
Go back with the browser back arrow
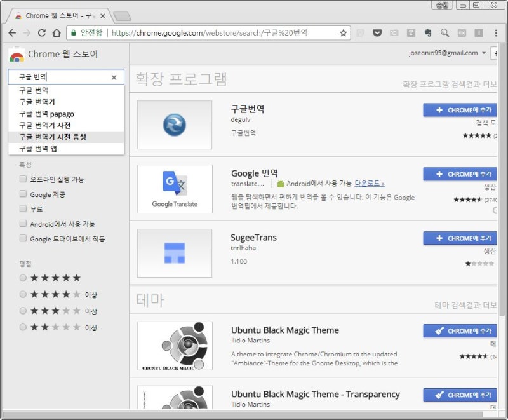12,33
